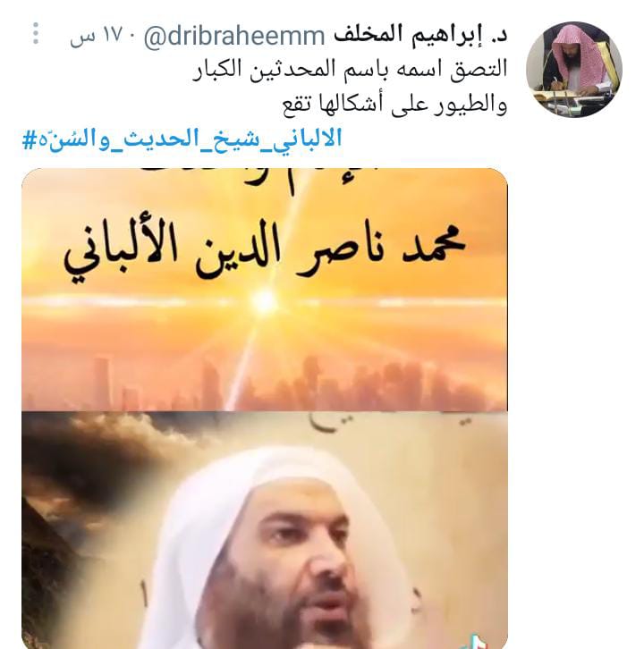
Task: Tap the TikTok watermark logo in the video
Action: [479, 641]
